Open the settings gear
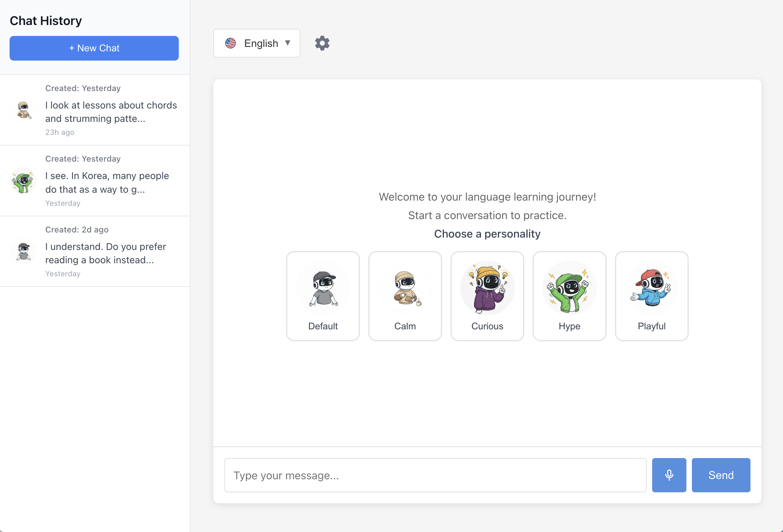The height and width of the screenshot is (532, 783). [x=322, y=43]
